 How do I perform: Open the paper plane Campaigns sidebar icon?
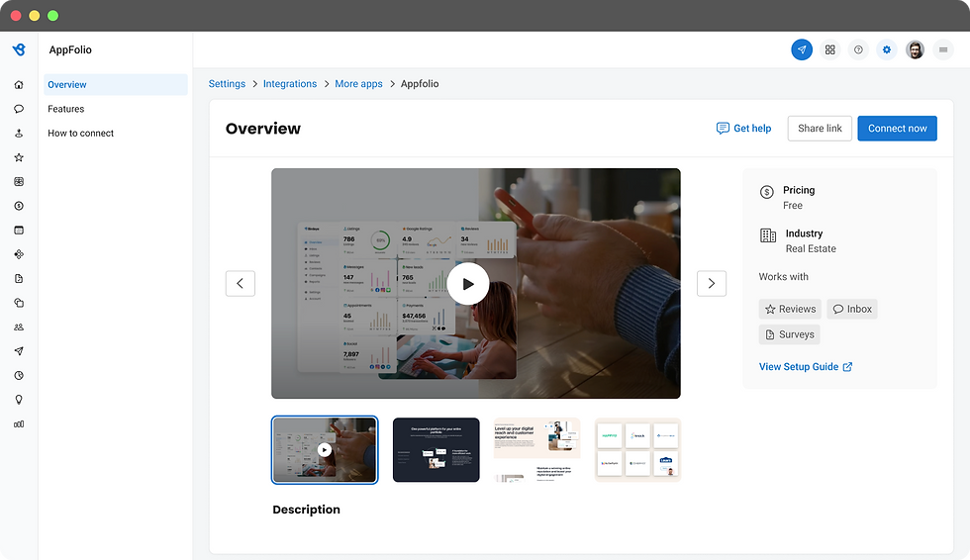[x=19, y=351]
